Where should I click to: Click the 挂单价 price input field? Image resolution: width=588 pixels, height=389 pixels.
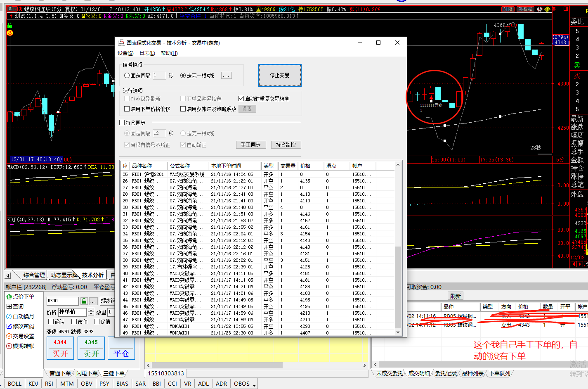(73, 312)
